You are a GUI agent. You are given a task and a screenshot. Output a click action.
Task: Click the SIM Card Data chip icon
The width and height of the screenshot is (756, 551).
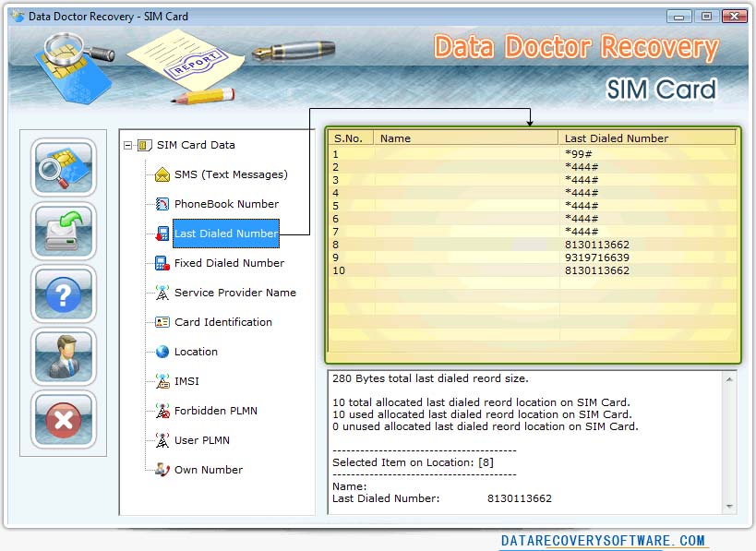pyautogui.click(x=144, y=145)
